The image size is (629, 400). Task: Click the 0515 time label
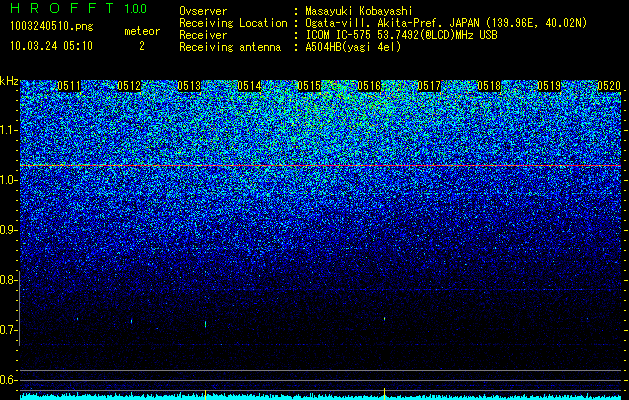coord(309,86)
